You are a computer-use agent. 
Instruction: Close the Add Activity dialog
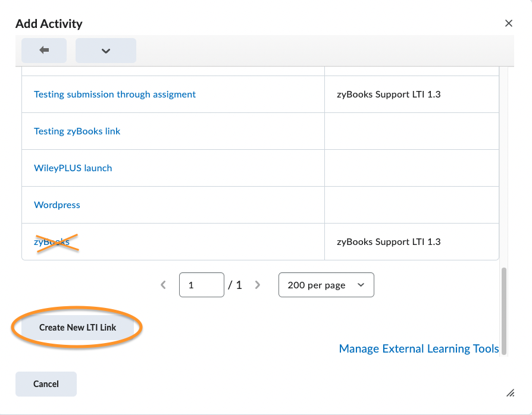coord(509,23)
